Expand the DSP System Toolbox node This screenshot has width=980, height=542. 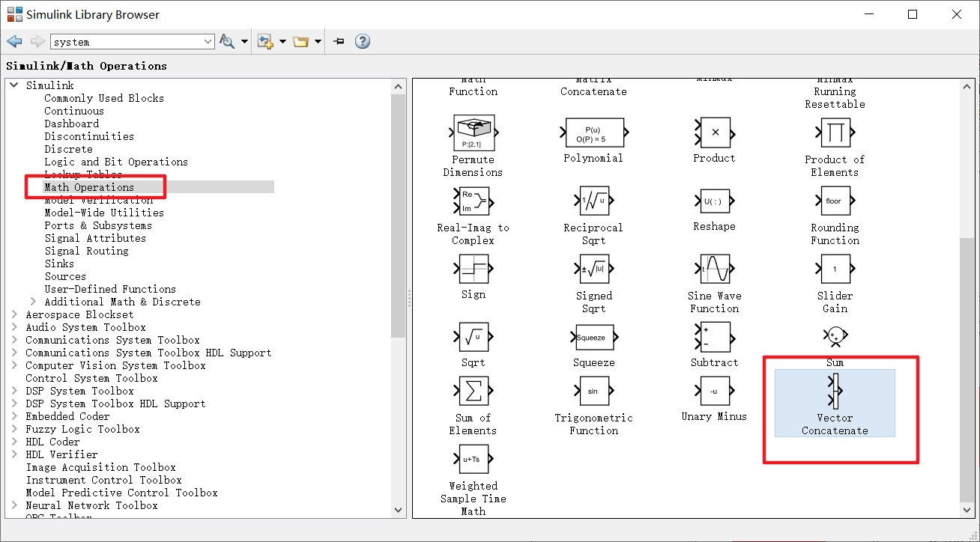pos(14,391)
